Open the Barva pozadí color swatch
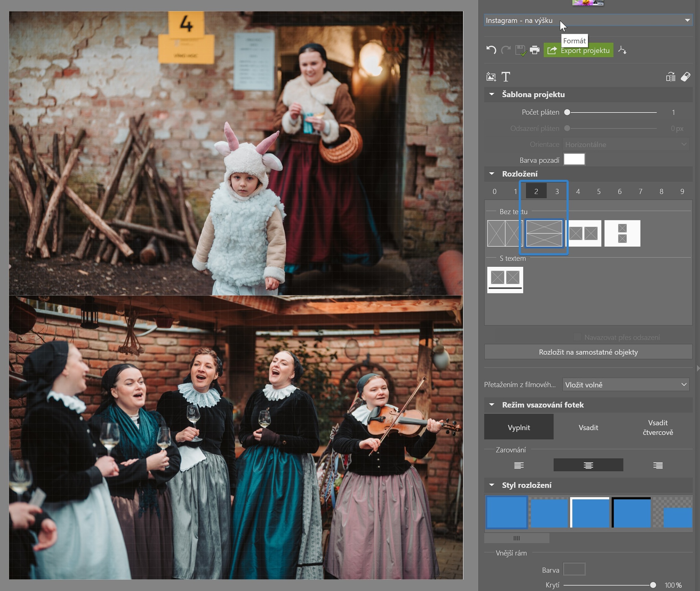 (x=574, y=159)
